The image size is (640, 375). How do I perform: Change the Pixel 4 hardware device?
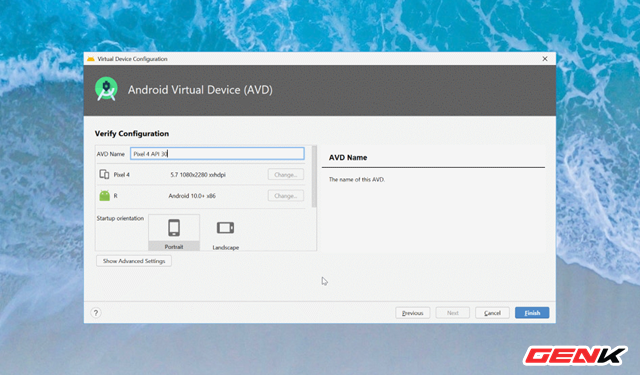[x=286, y=175]
